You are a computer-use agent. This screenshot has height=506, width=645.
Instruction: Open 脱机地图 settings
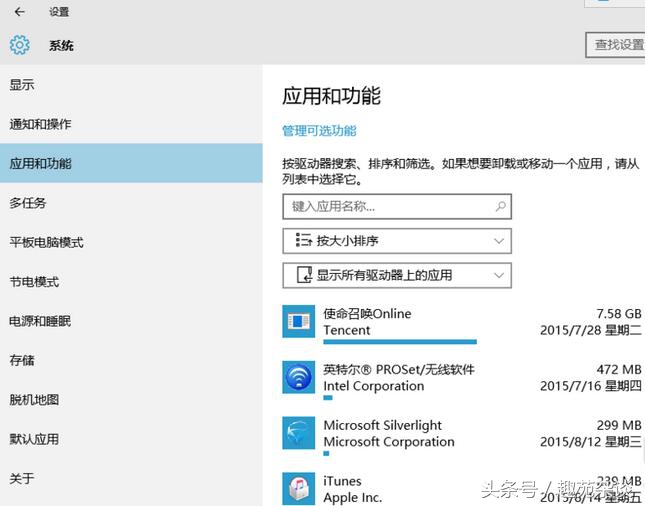[x=131, y=399]
